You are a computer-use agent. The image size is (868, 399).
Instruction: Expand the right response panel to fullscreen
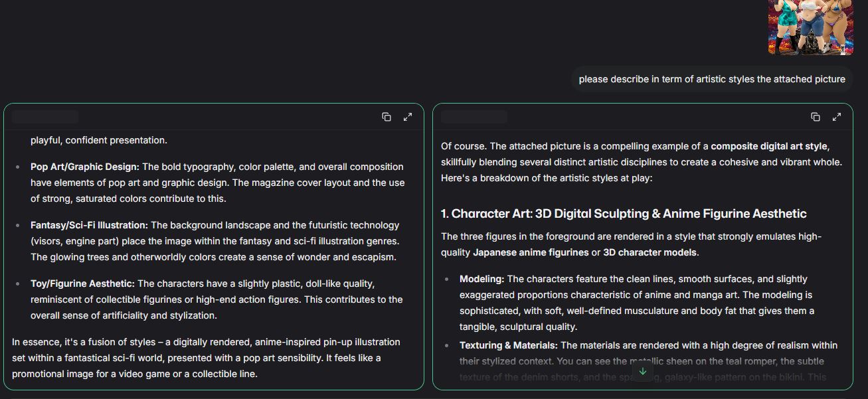pos(837,117)
